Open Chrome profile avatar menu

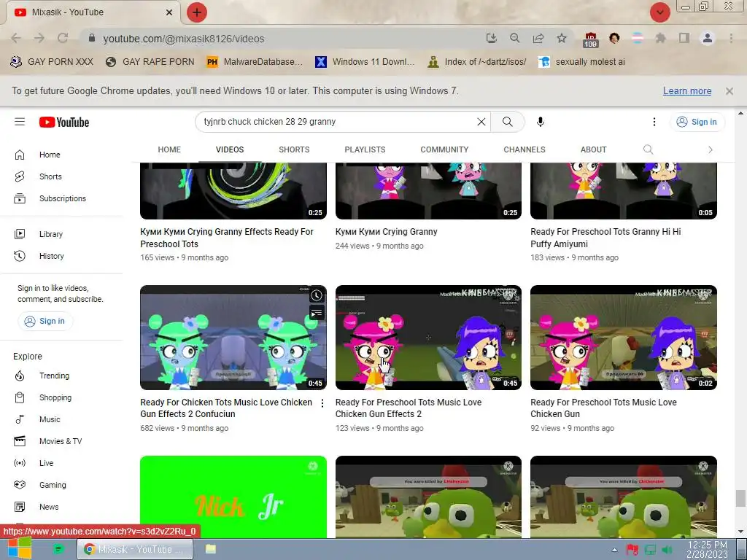(x=708, y=38)
